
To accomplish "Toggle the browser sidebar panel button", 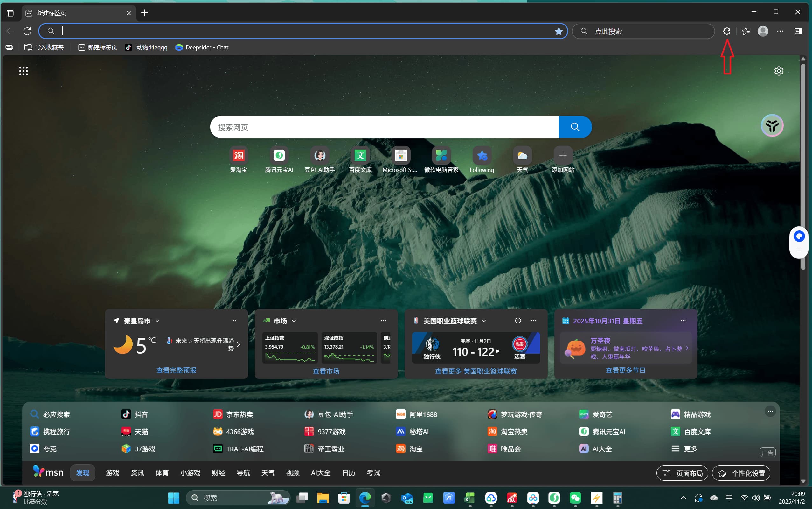I will coord(798,31).
